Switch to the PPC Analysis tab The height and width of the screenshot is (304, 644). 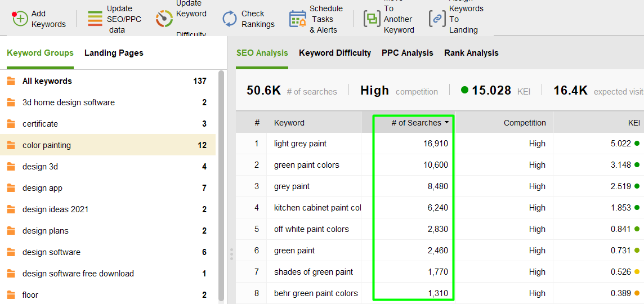point(407,53)
